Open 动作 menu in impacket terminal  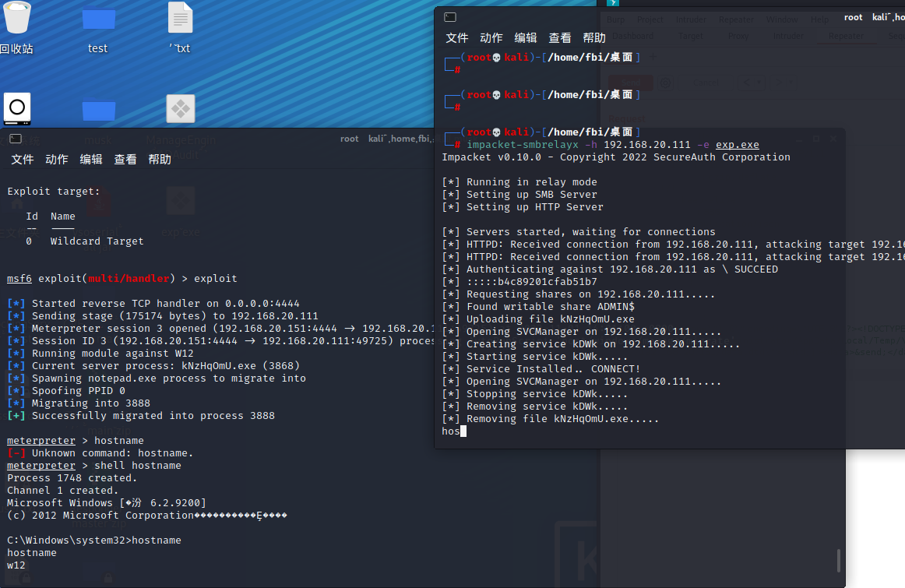click(491, 37)
